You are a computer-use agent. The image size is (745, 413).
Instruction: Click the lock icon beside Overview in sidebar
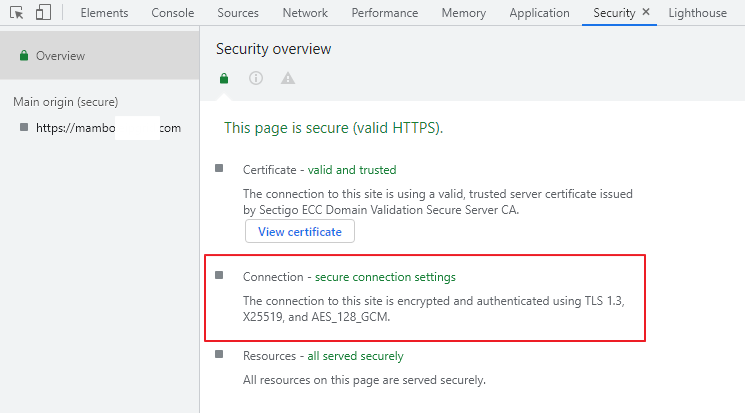click(x=23, y=56)
